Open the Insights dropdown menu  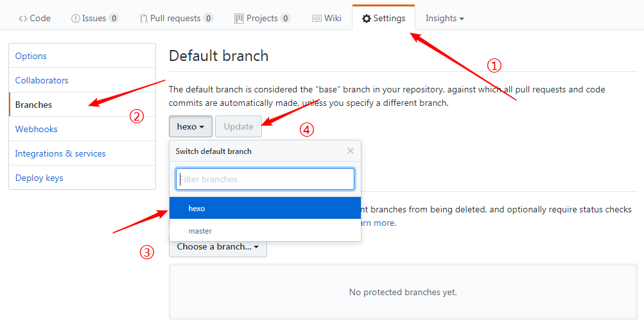(x=444, y=19)
